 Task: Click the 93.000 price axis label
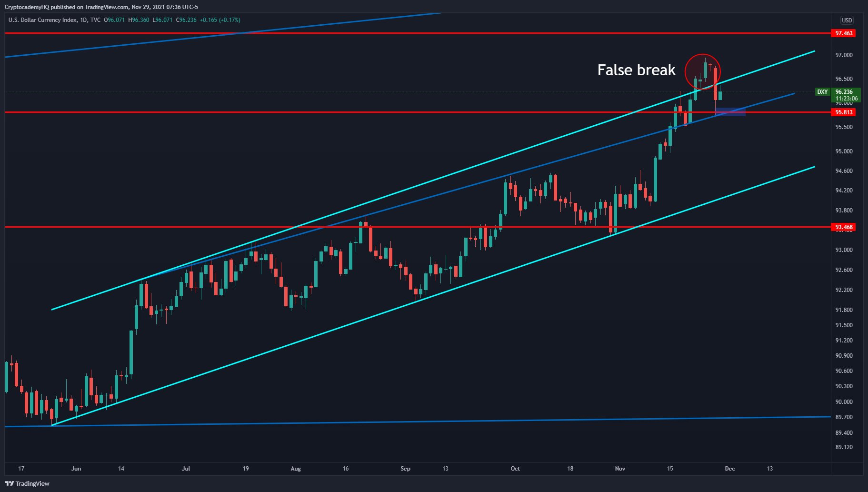click(x=844, y=250)
